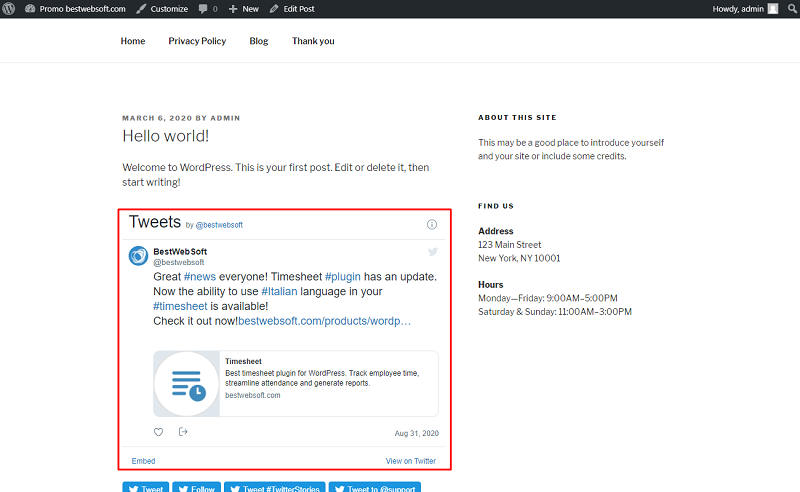Click the dashboard icon beside Promo bestwebsoft.com
The height and width of the screenshot is (492, 800).
(30, 9)
